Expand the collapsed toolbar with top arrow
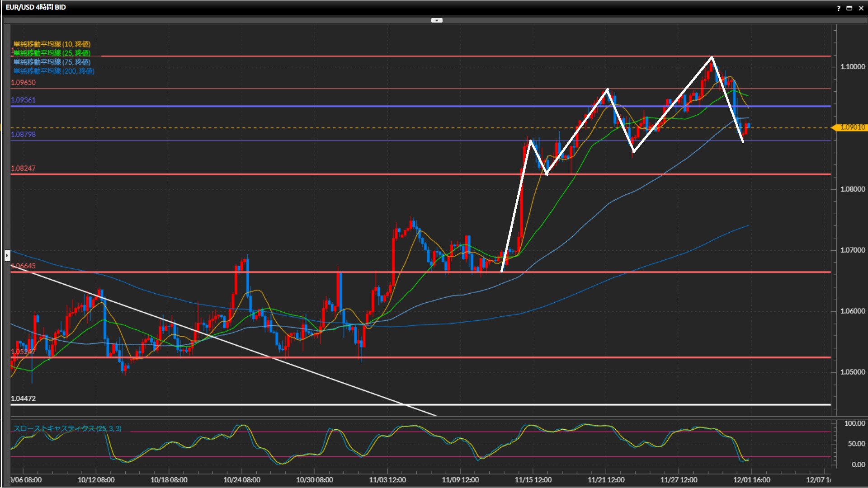The width and height of the screenshot is (868, 488). coord(436,20)
